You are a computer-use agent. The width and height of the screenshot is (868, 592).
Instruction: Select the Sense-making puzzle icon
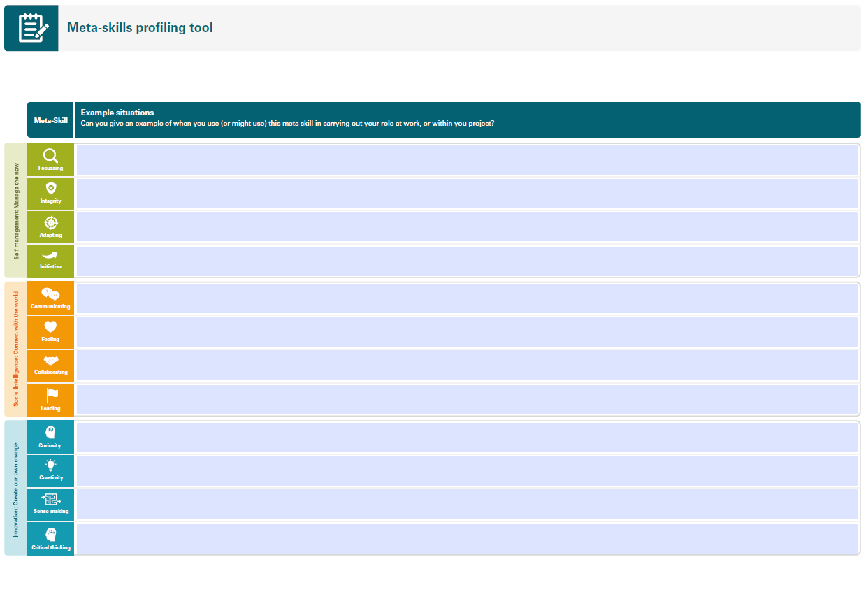click(50, 499)
